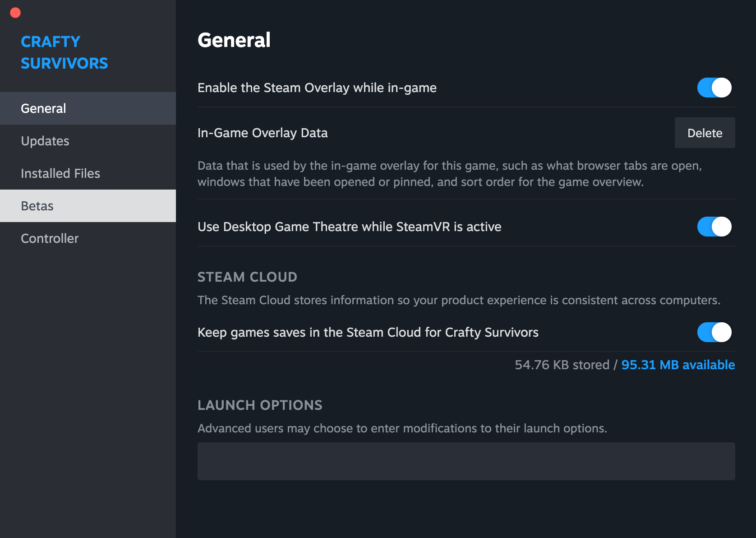Click the Enable the Steam Overlay label
The image size is (756, 538).
pos(317,88)
